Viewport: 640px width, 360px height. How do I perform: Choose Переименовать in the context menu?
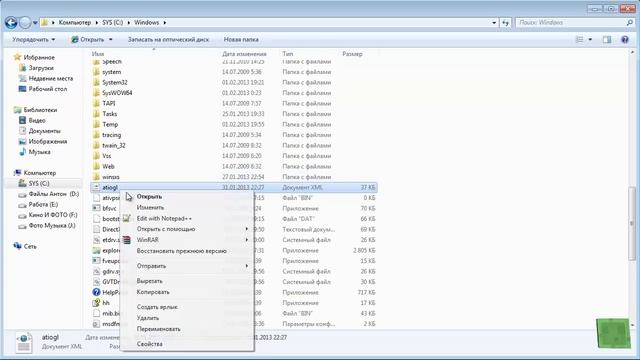coord(187,329)
